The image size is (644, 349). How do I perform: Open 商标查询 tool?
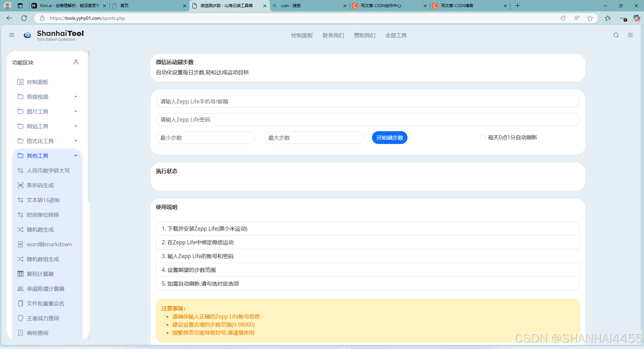click(47, 333)
